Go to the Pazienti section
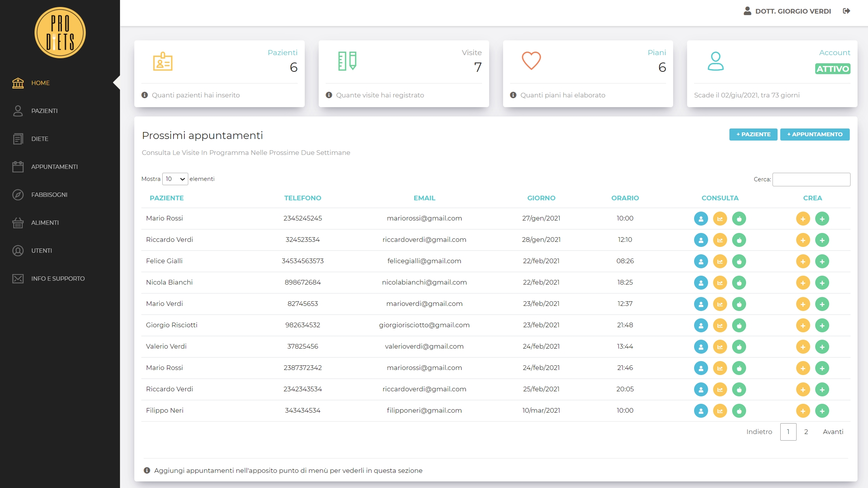This screenshot has height=488, width=868. (x=44, y=111)
